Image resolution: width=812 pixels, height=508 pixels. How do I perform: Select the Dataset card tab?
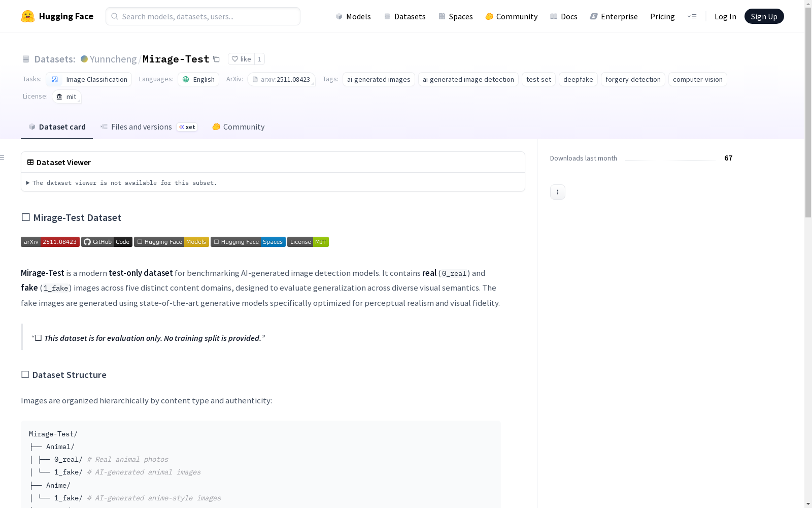[x=57, y=127]
